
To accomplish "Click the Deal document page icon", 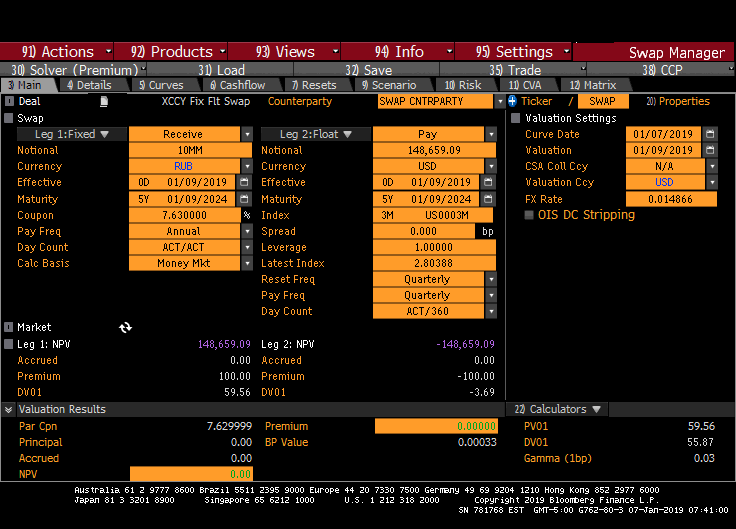I will point(104,101).
